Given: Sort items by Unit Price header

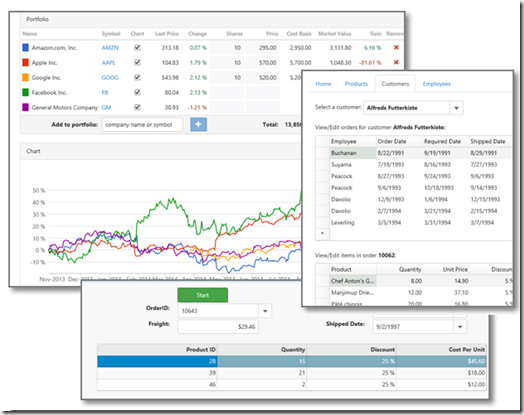Looking at the screenshot, I should click(x=446, y=269).
